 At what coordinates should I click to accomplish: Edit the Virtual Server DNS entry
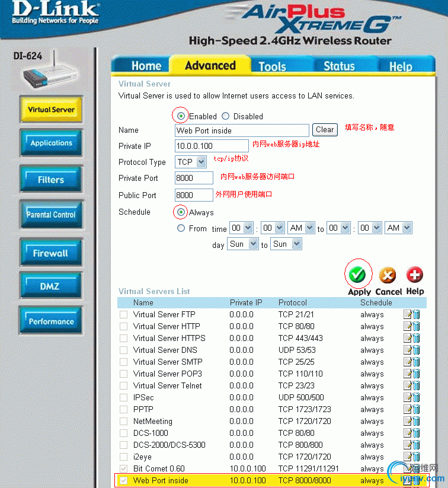tap(407, 350)
